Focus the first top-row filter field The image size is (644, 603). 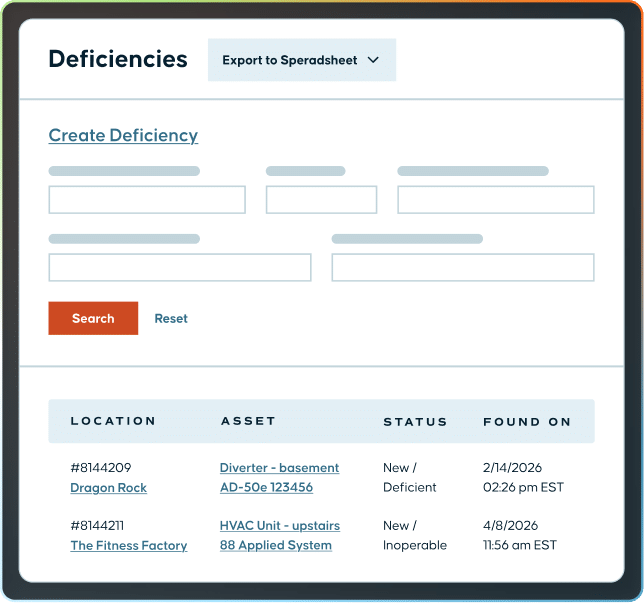(147, 200)
